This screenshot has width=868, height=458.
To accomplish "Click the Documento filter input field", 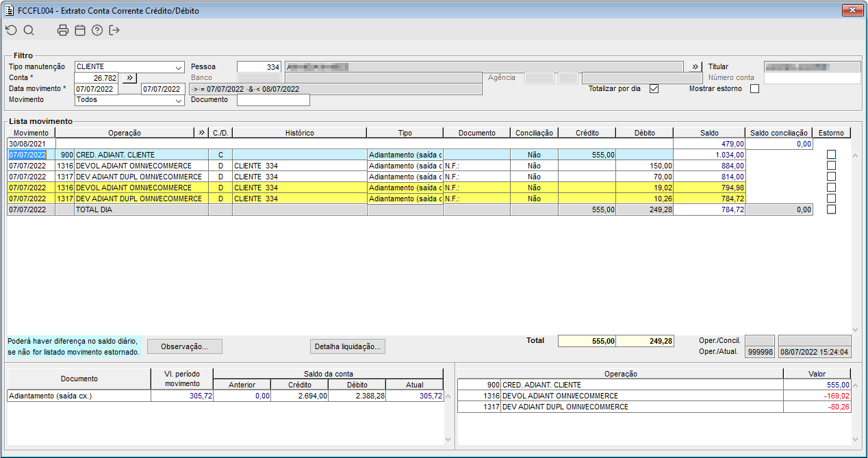I will [x=273, y=100].
